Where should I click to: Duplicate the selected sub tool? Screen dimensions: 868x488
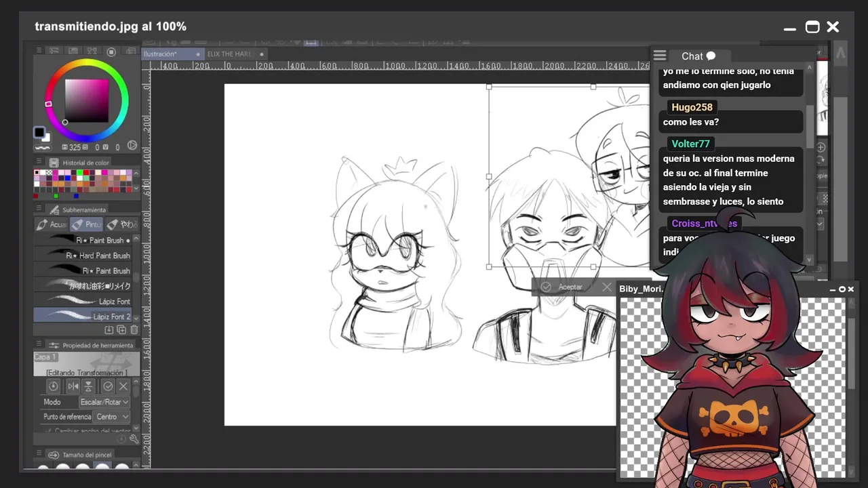coord(121,330)
